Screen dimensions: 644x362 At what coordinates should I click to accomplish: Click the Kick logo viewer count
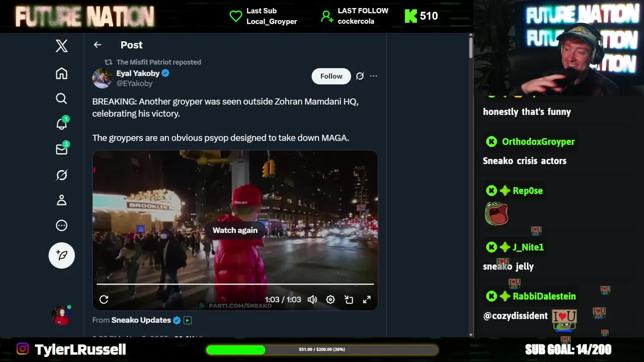[421, 16]
